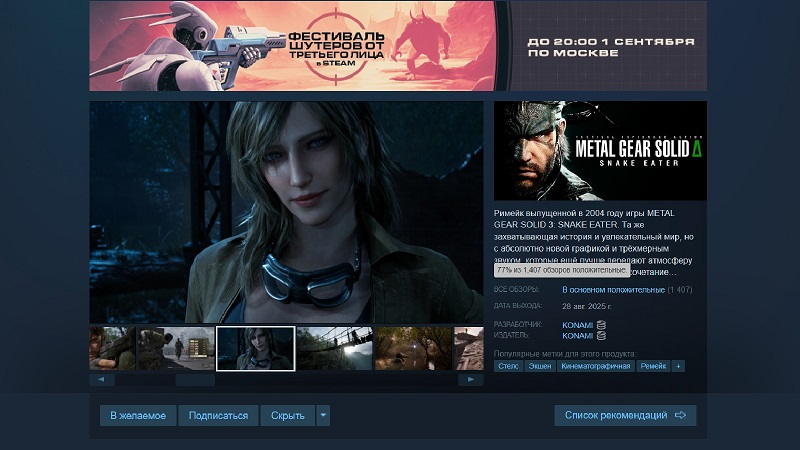
Task: Expand the dropdown arrow next to Скрыть
Action: tap(323, 415)
